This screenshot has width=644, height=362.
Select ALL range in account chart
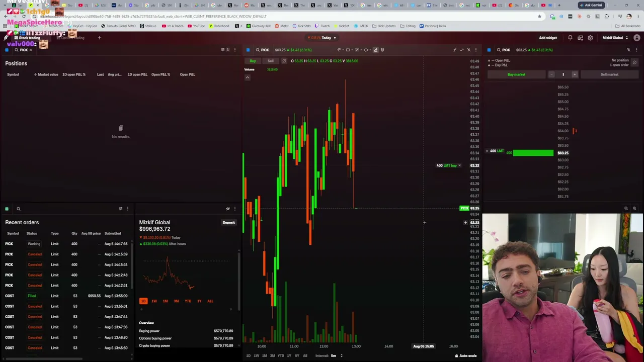coord(210,301)
